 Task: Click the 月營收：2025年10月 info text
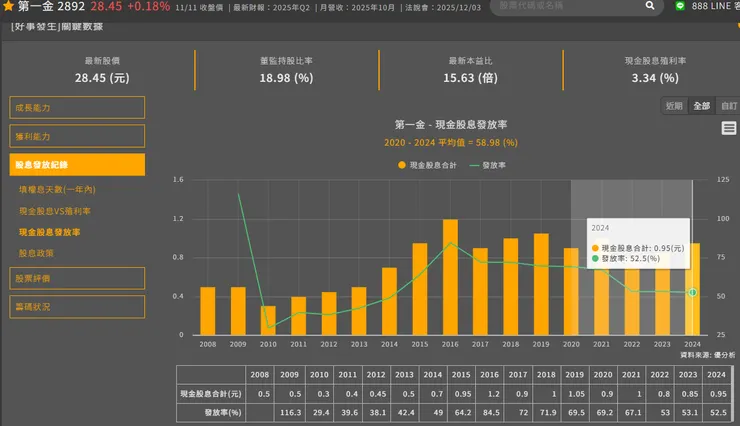pyautogui.click(x=357, y=8)
